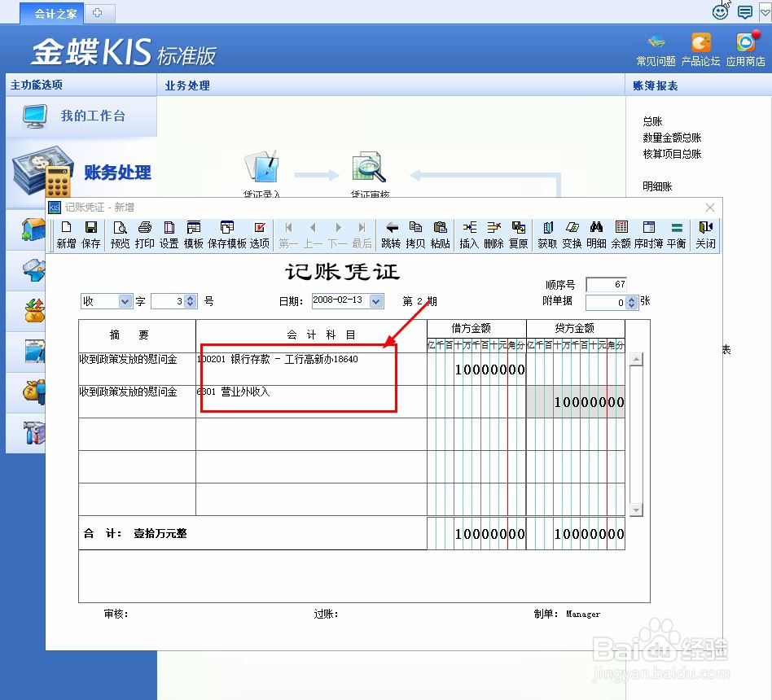
Task: Adjust voucher number 3 spinner
Action: point(191,301)
